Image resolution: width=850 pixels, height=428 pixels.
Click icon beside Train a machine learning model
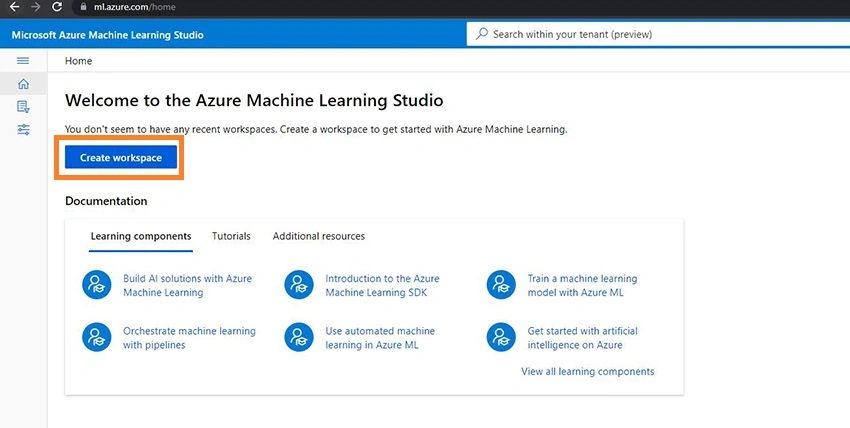(501, 285)
